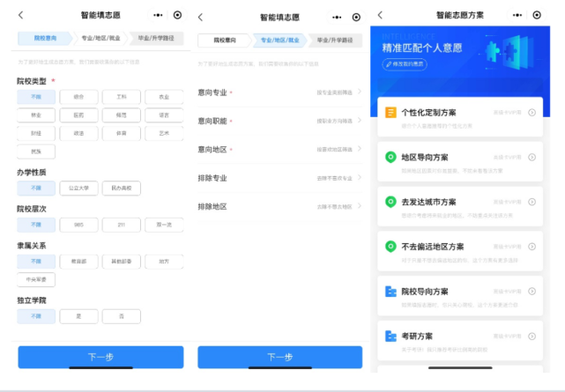Open the 个性化定制方案 plan title
Screen dimensions: 565x392
[x=428, y=113]
